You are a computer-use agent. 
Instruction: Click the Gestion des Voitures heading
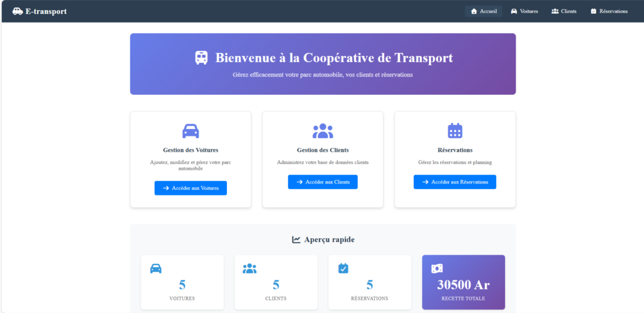pos(191,150)
